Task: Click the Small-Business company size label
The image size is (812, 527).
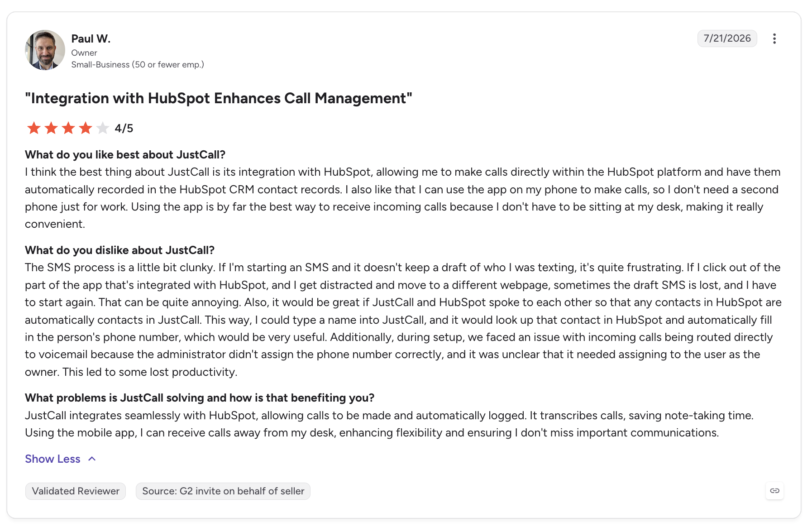Action: tap(138, 65)
